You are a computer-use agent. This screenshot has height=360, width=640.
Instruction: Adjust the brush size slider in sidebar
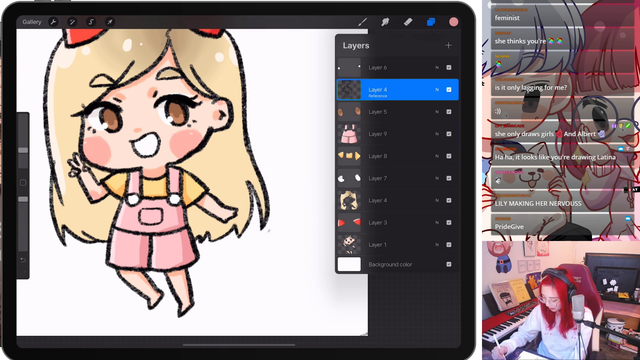[23, 150]
